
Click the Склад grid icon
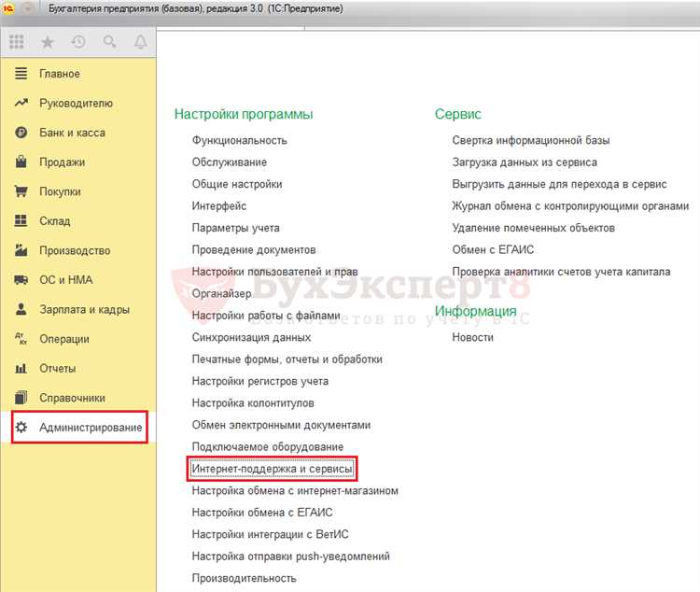click(21, 220)
